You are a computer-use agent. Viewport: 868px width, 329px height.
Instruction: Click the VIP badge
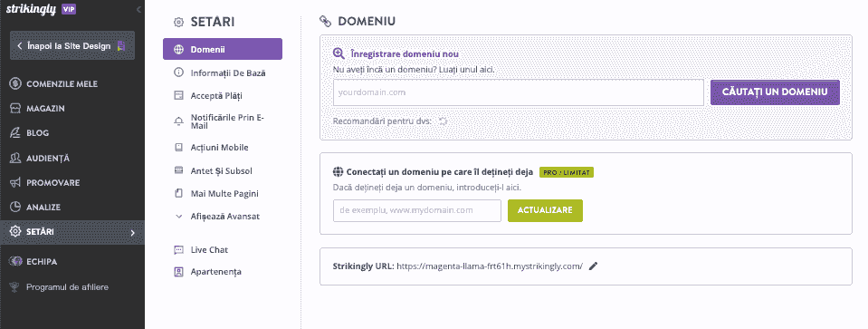[69, 9]
